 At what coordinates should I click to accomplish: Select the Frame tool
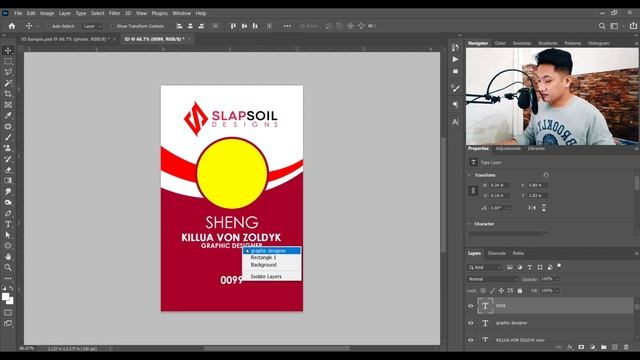[8, 105]
